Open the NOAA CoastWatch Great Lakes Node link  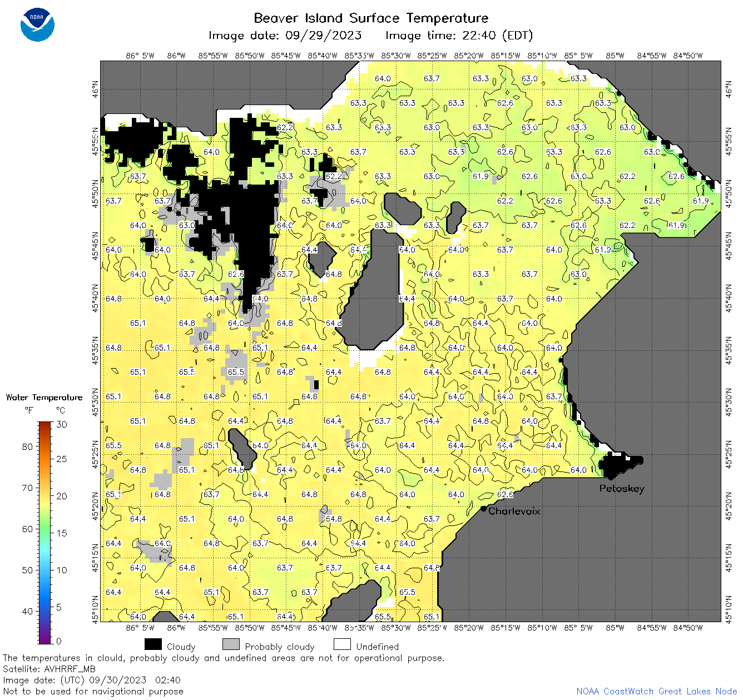[656, 691]
